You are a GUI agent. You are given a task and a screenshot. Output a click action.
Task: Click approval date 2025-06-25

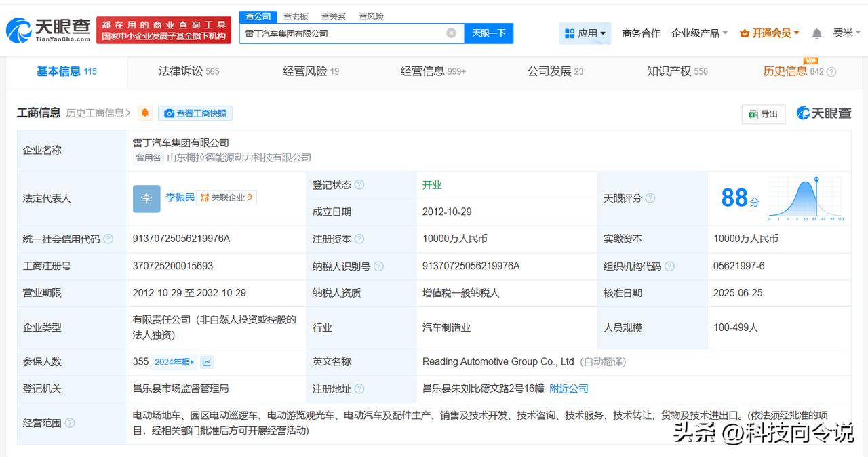click(738, 293)
